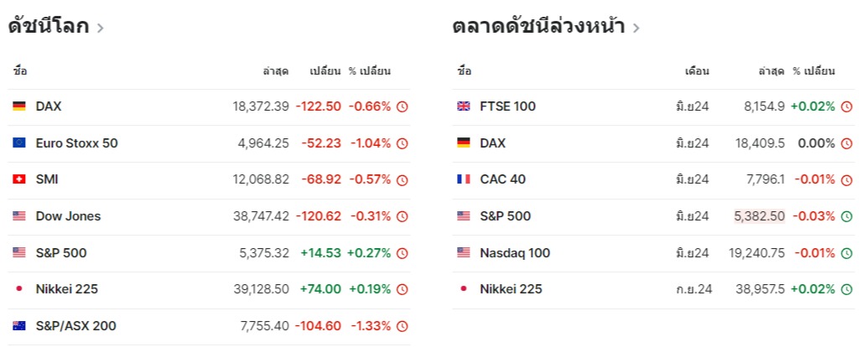
Task: Click the German flag icon beside DAX index
Action: tap(19, 106)
